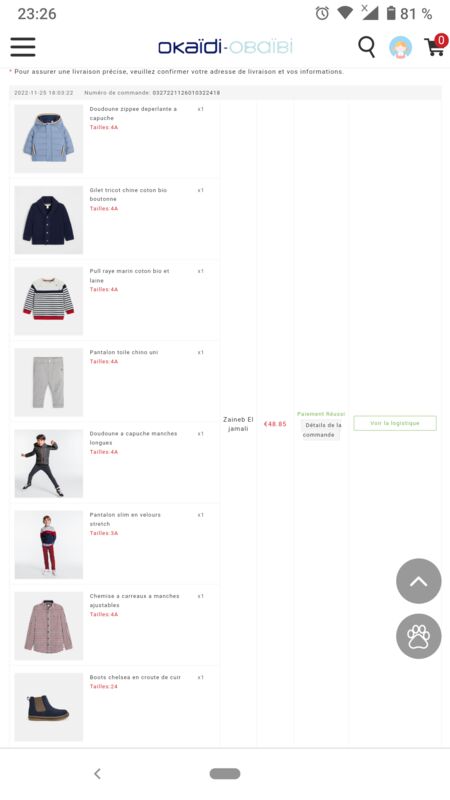Click Voir la logistique button
The height and width of the screenshot is (800, 450).
[395, 423]
